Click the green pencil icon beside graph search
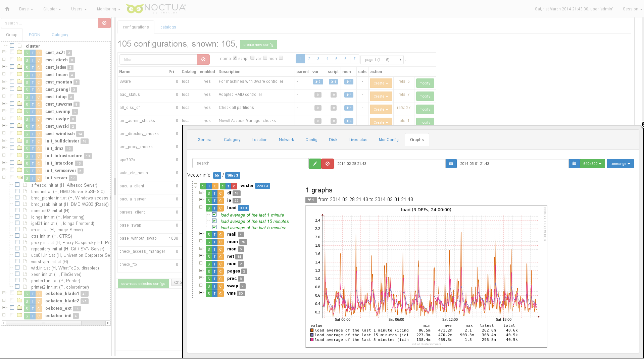 point(315,164)
